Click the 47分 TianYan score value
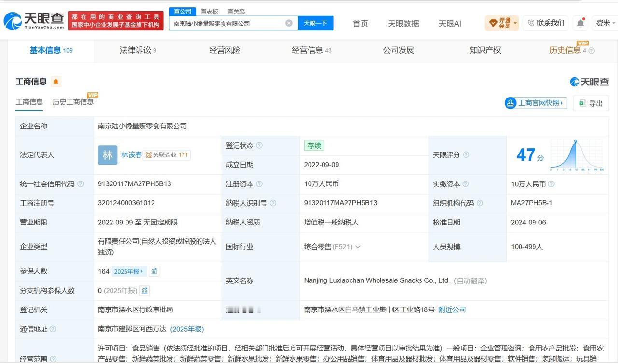The image size is (618, 364). pos(530,155)
